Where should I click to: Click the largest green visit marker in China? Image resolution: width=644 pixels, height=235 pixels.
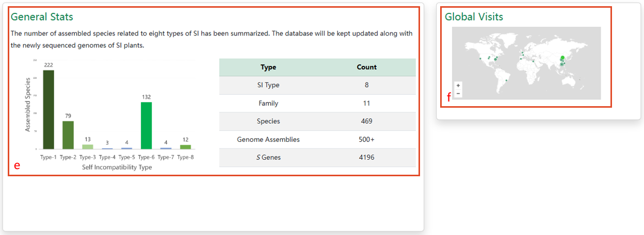pos(562,58)
